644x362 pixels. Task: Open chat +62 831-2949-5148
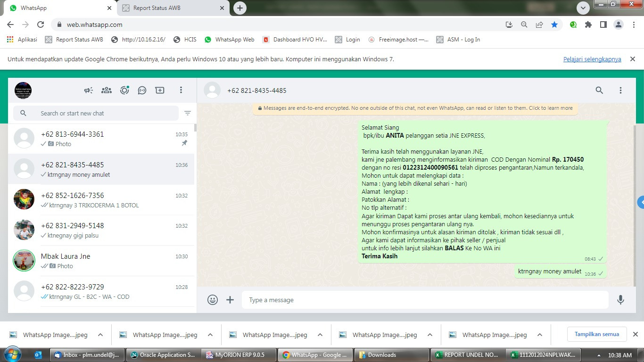(x=101, y=230)
